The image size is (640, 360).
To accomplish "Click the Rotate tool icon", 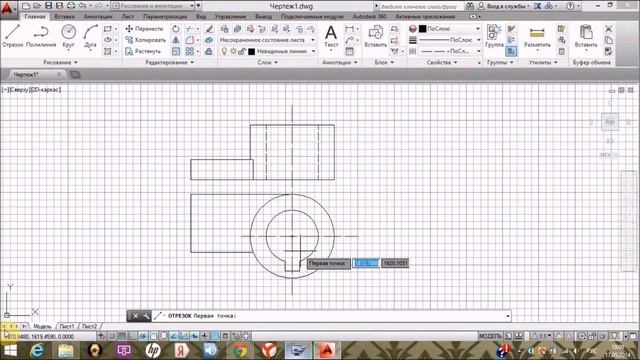I will tap(176, 29).
